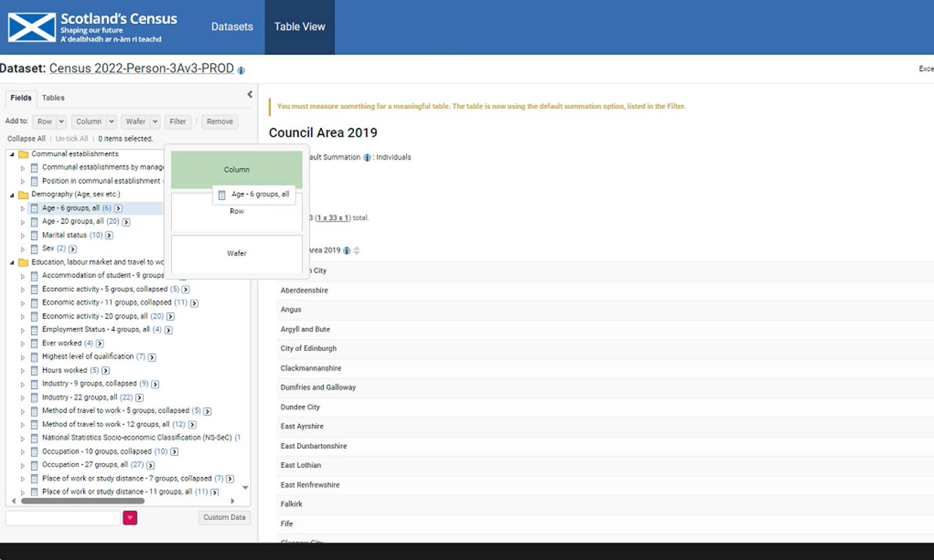Click the red search dropdown button
Screen dimensions: 934x560
coord(130,518)
